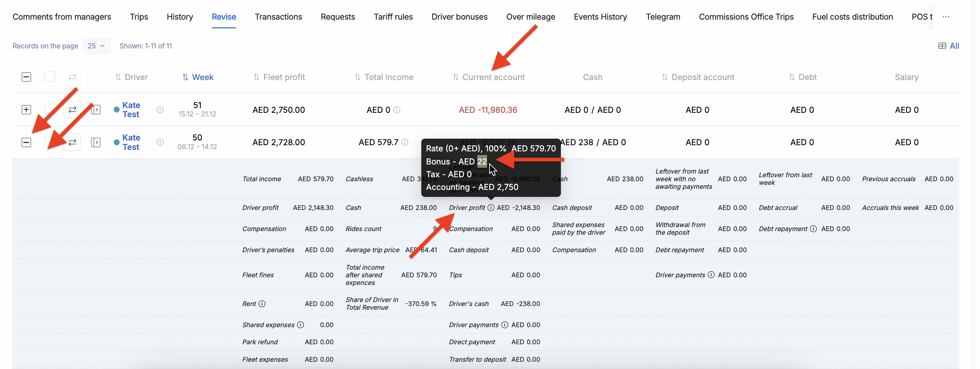Screen dimensions: 980x369
Task: Click info icon next to Shared expenses
Action: (301, 325)
